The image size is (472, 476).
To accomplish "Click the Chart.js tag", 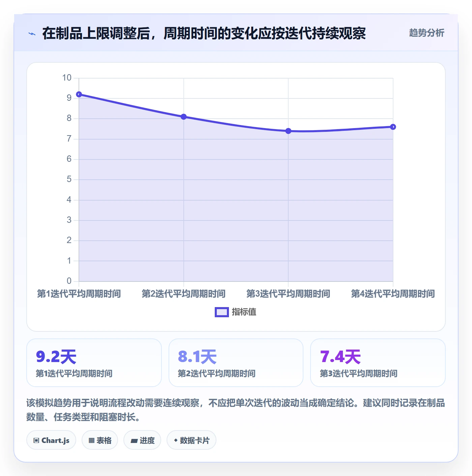I will pyautogui.click(x=51, y=440).
